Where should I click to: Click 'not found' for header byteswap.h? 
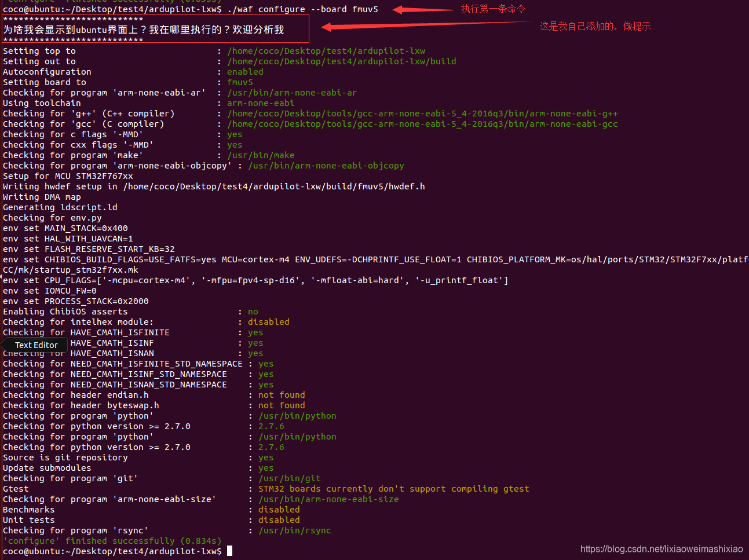(x=282, y=405)
